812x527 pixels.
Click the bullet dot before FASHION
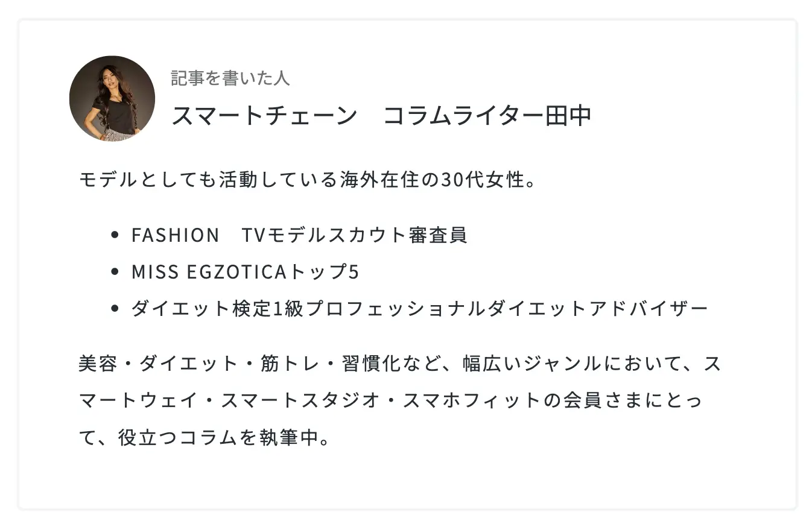coord(115,235)
